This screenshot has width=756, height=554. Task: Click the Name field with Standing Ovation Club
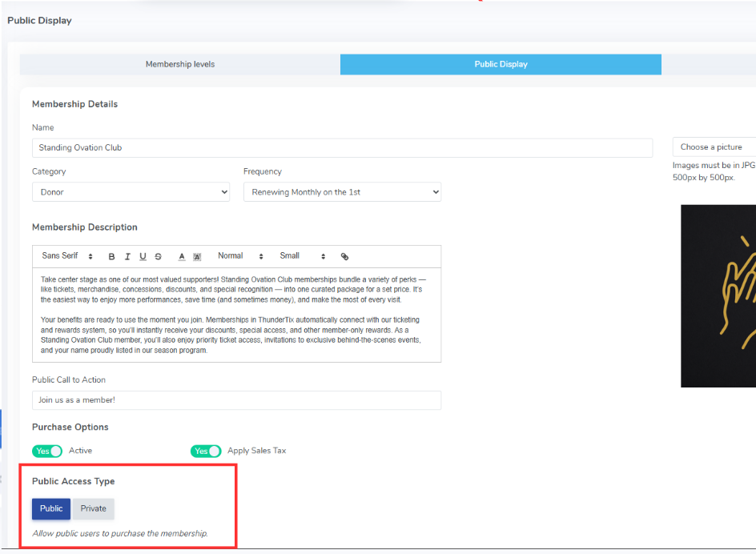(342, 147)
